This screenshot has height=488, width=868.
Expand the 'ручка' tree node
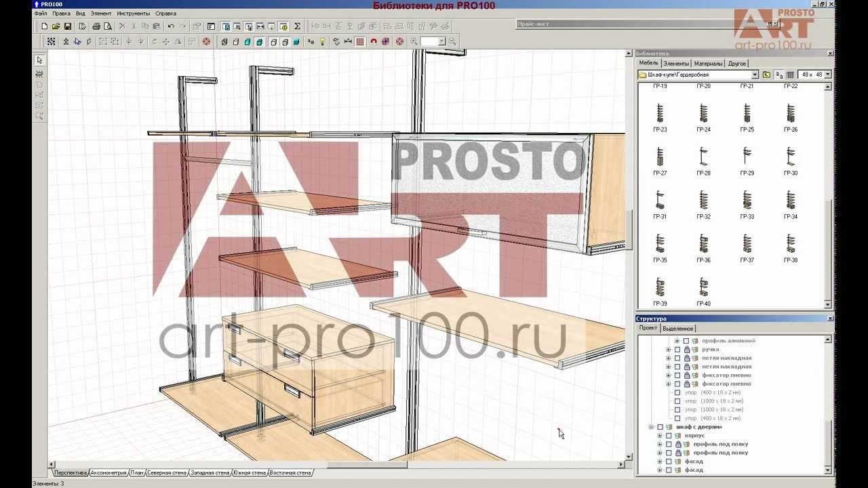[x=668, y=349]
